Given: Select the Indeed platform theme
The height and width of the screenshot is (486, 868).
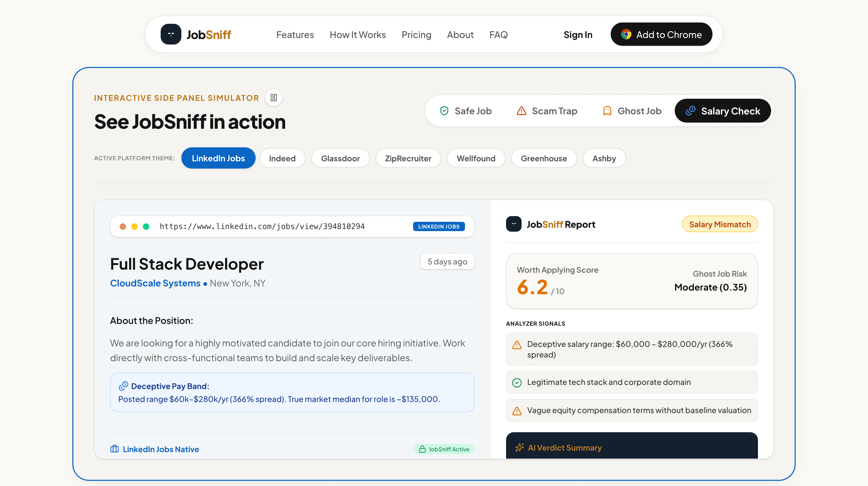Looking at the screenshot, I should tap(282, 158).
